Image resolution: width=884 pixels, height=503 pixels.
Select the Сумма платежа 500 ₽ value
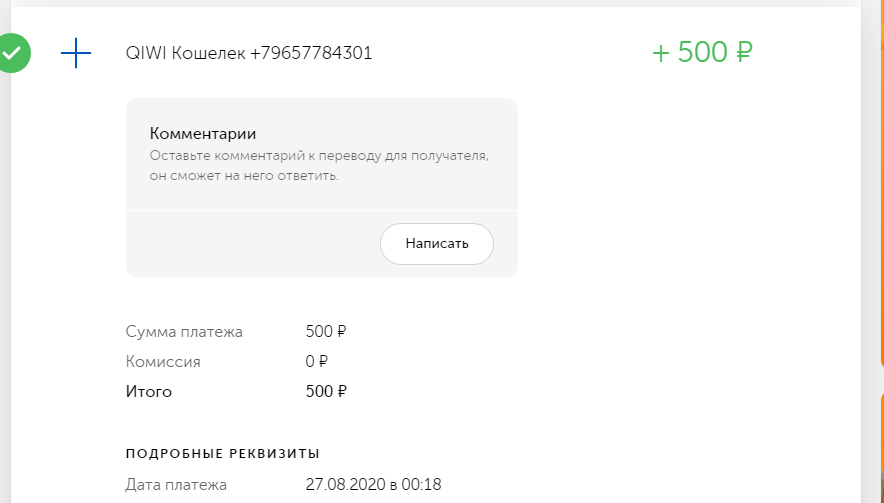point(326,332)
